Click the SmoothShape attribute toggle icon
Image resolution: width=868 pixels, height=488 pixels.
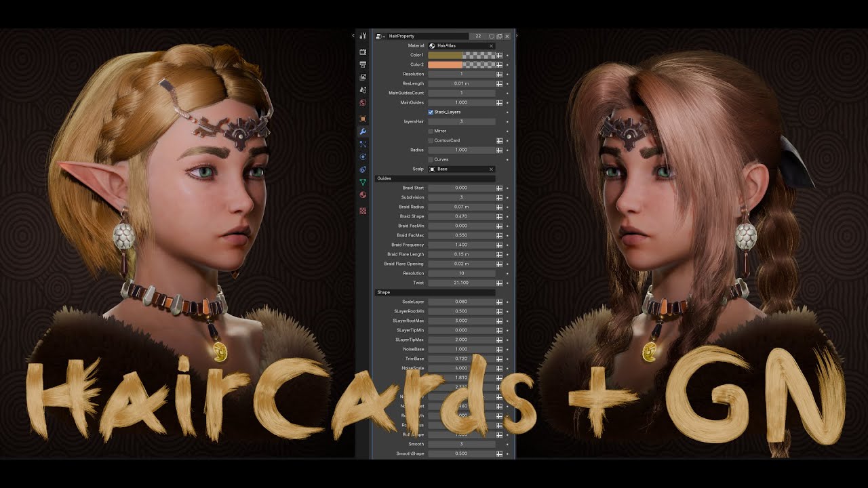499,453
